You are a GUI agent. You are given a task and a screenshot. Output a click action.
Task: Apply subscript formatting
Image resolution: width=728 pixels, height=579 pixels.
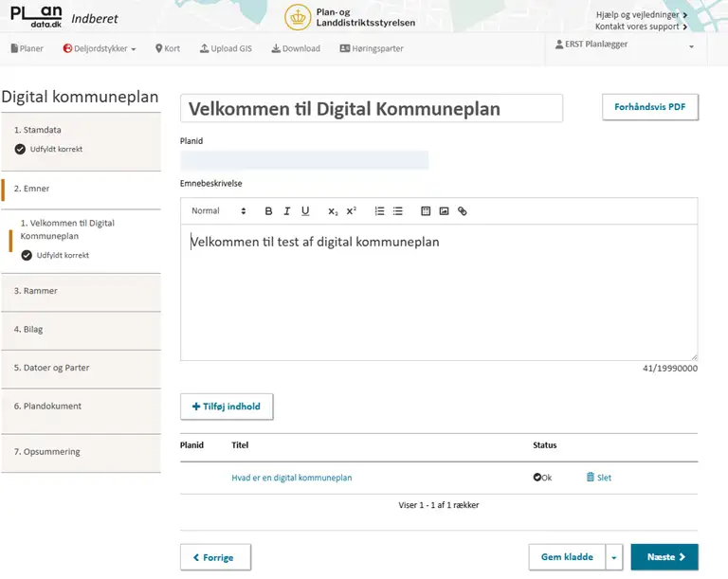point(333,211)
